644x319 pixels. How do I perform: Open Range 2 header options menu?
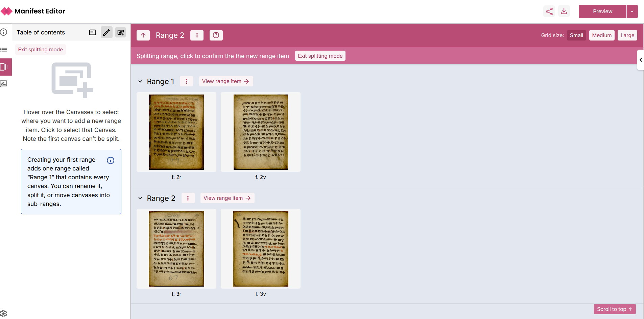click(197, 35)
